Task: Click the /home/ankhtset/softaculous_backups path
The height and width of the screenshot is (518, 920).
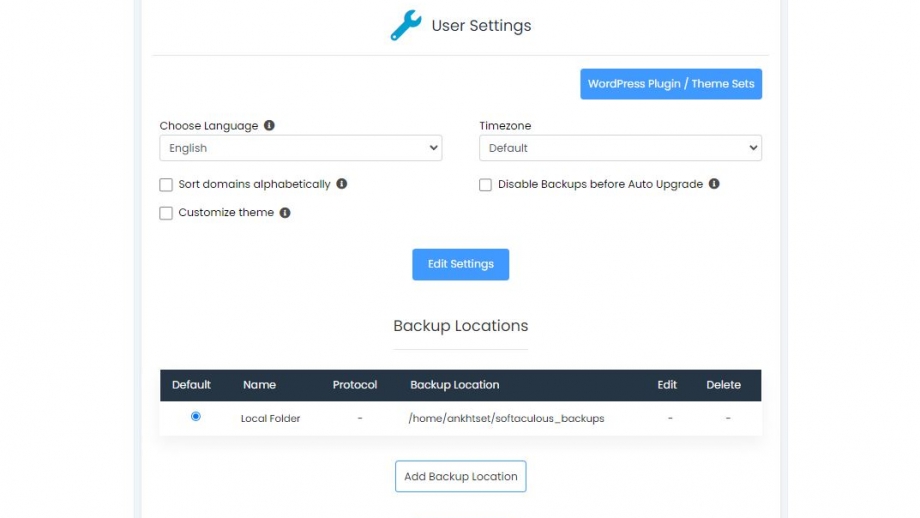Action: 506,418
